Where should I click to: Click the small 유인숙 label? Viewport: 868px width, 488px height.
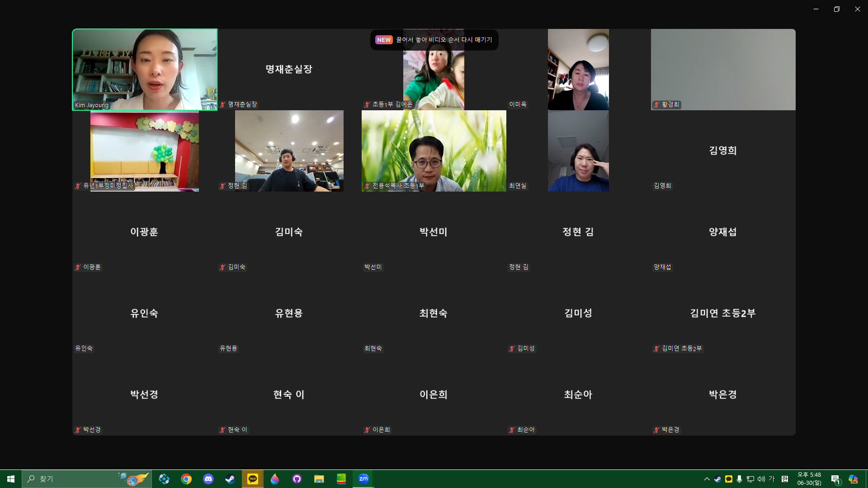pos(84,348)
